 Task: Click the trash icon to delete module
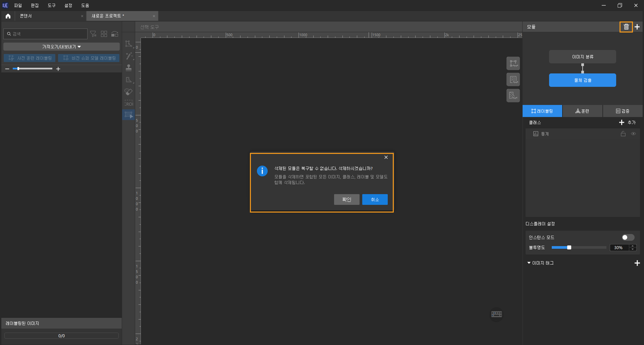tap(626, 27)
